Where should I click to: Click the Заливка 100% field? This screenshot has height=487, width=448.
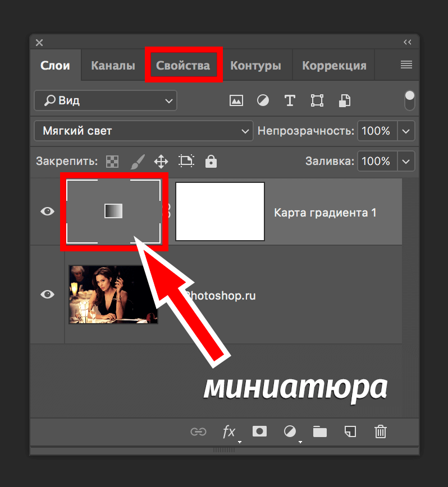pyautogui.click(x=377, y=161)
